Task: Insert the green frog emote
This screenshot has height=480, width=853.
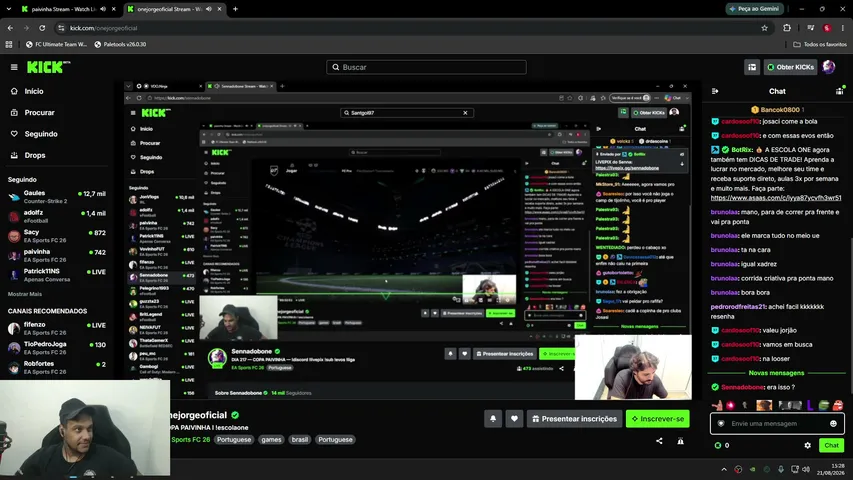Action: [x=824, y=405]
